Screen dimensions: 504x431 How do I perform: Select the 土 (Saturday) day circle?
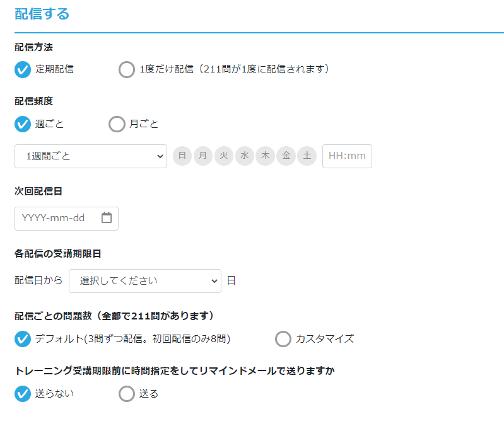(307, 156)
